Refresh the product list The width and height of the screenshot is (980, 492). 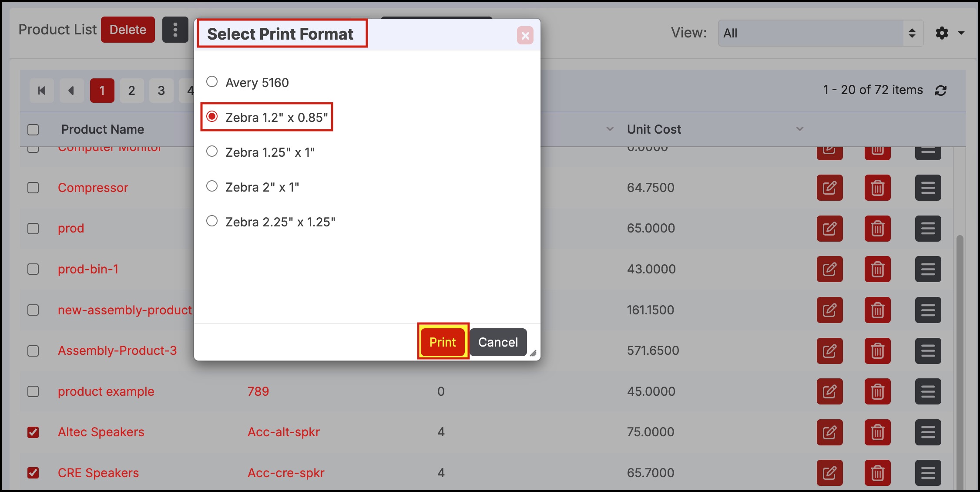(x=941, y=91)
